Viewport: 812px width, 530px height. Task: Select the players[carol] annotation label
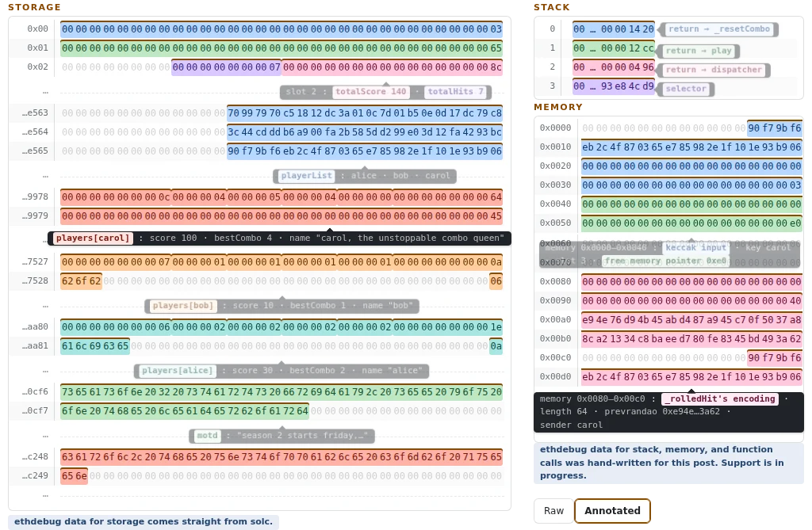pyautogui.click(x=93, y=238)
